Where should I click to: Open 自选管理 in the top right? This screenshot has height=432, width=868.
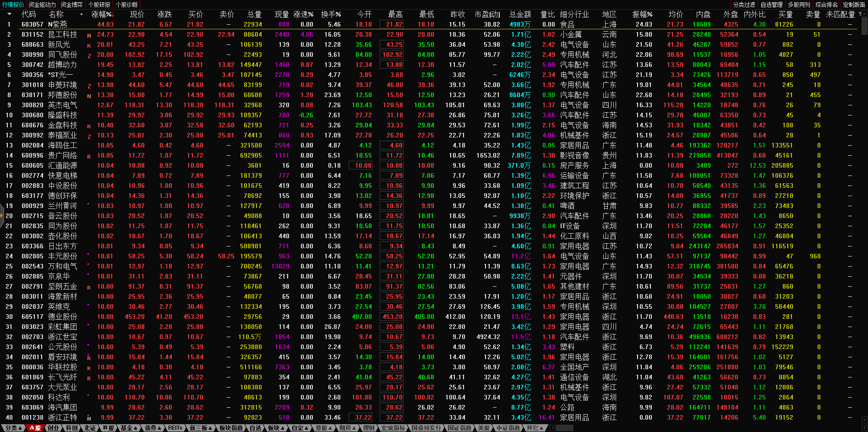771,5
